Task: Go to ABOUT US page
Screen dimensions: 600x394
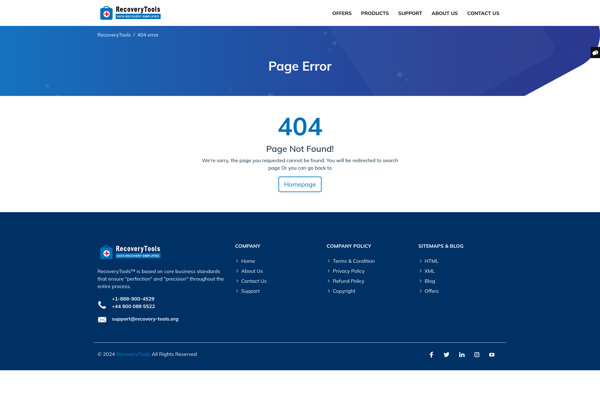Action: 444,13
